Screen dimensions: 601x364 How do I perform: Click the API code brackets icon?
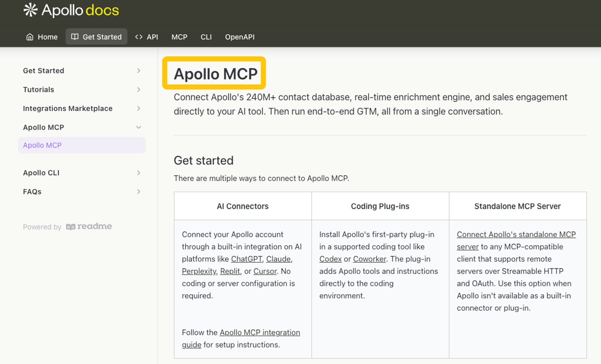[x=139, y=37]
